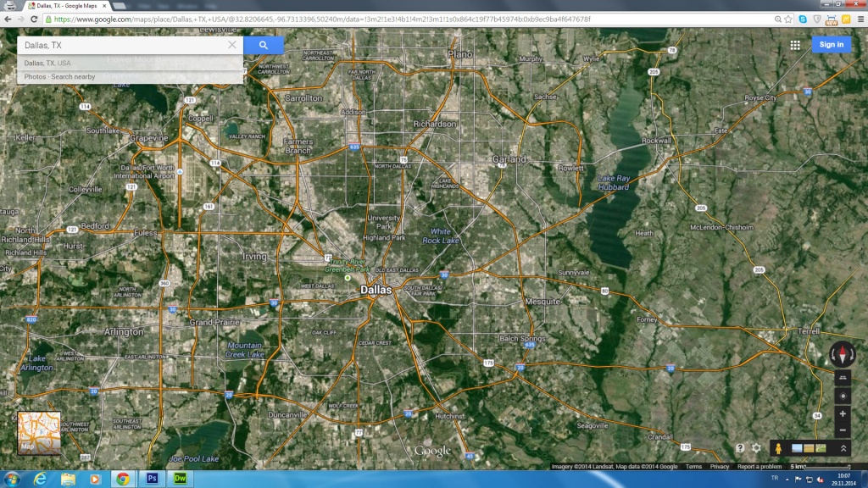The image size is (868, 488).
Task: Click the Dallas, TX - Google Maps tab
Action: tap(66, 5)
